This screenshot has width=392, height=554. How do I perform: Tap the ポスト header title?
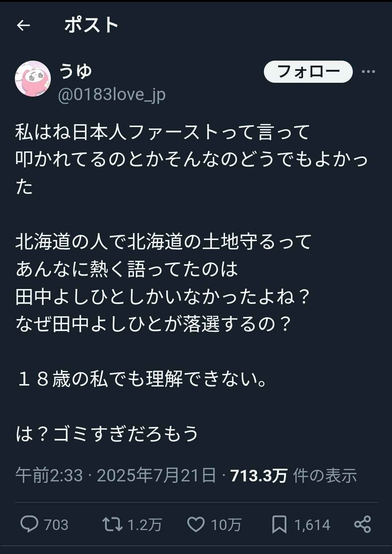click(x=91, y=25)
